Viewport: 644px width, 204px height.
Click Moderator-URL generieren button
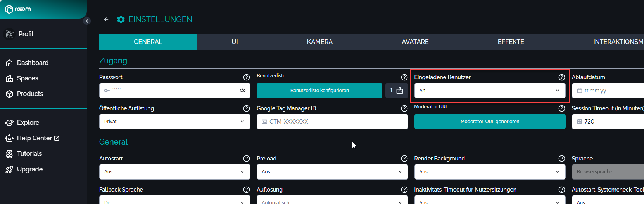pyautogui.click(x=490, y=122)
